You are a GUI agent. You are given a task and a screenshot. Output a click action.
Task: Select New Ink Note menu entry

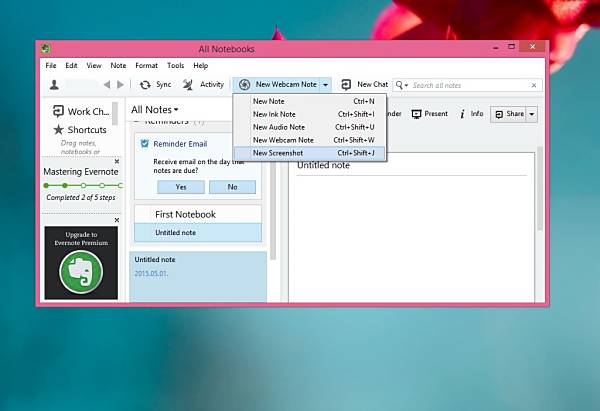pyautogui.click(x=310, y=114)
